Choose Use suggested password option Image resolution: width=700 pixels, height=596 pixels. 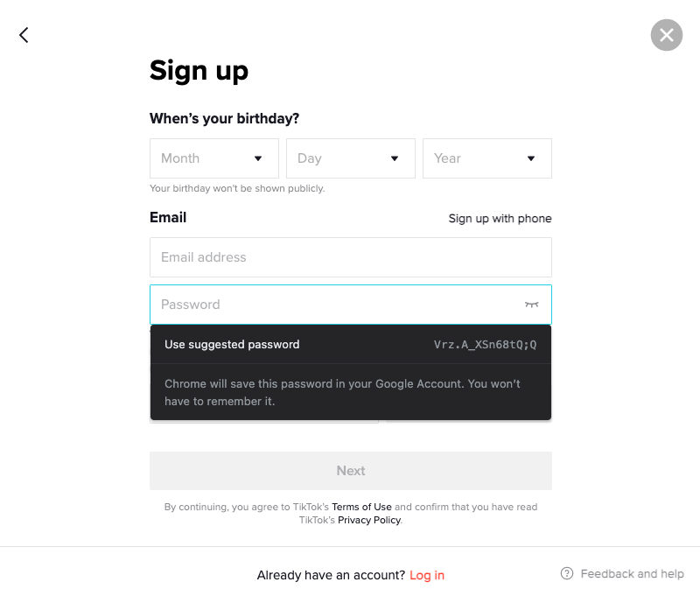point(232,345)
